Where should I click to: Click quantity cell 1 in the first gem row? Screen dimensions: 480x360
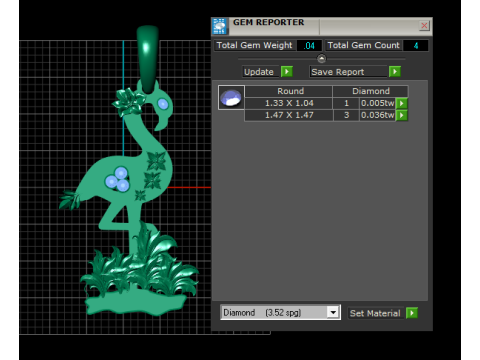346,103
